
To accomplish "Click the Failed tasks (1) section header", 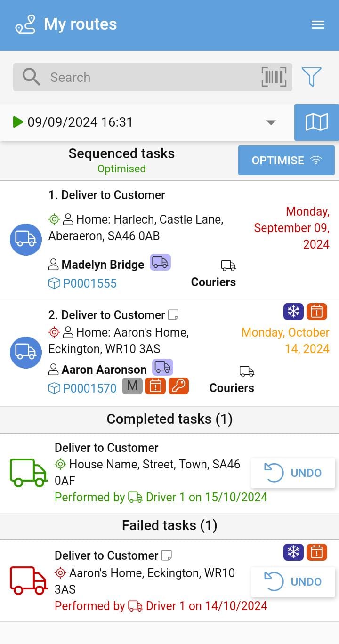I will [169, 526].
